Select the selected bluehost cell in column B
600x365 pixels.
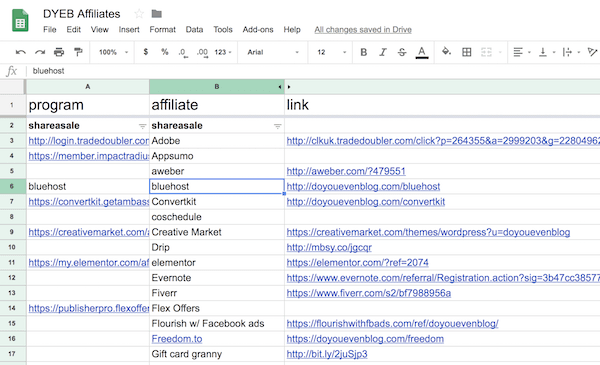[x=217, y=186]
